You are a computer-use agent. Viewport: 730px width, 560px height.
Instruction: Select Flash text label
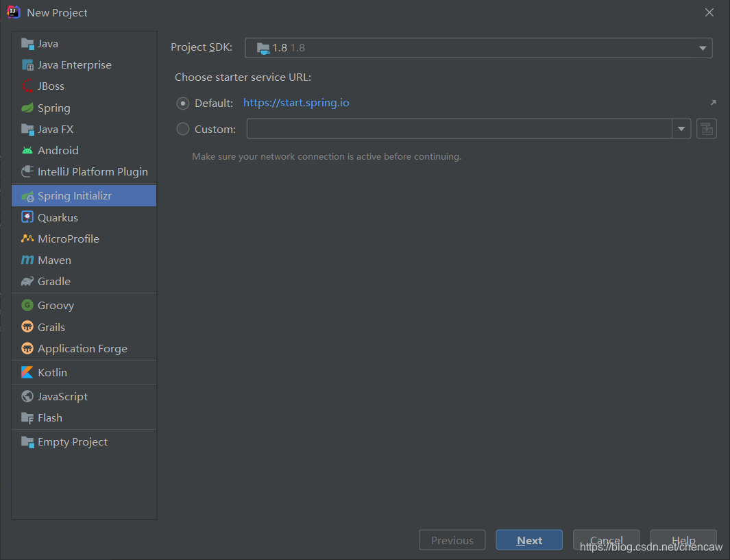pos(50,418)
